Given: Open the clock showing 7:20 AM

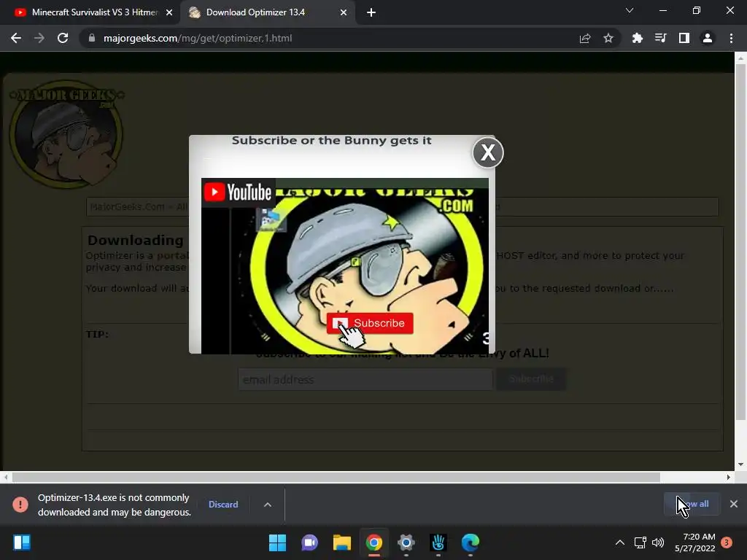Looking at the screenshot, I should click(695, 542).
